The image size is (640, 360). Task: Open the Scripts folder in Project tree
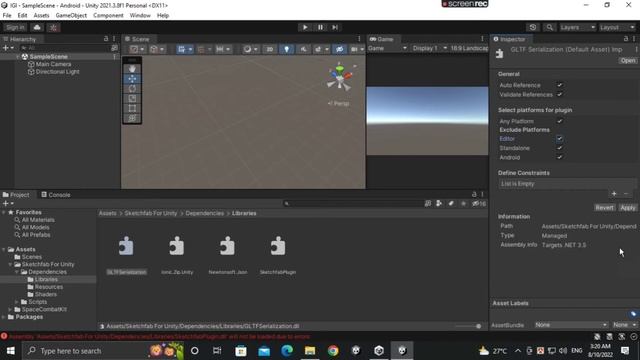click(x=38, y=302)
